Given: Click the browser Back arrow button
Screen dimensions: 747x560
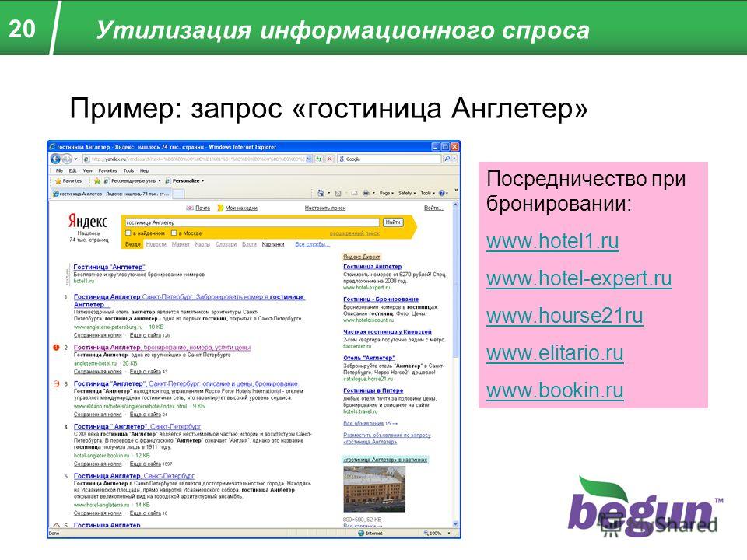Looking at the screenshot, I should click(x=56, y=159).
